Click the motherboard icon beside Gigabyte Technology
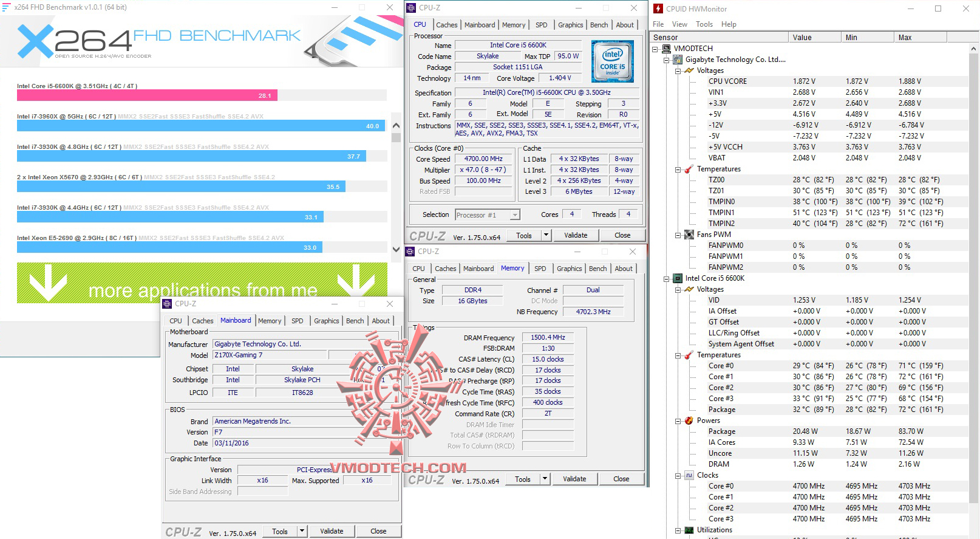The width and height of the screenshot is (980, 539). point(678,60)
